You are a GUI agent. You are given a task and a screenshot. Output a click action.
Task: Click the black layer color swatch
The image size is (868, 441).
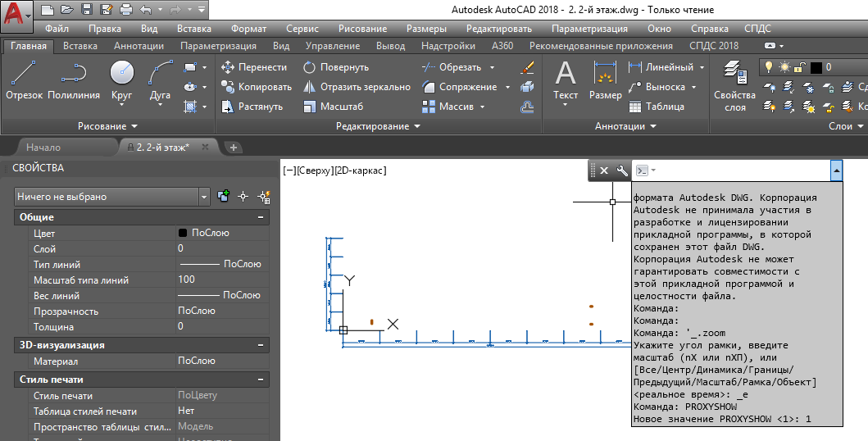(816, 67)
